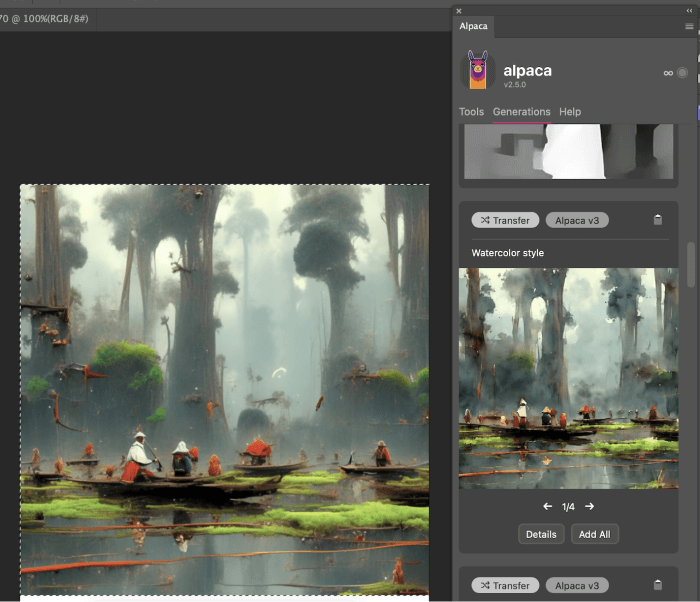The image size is (700, 602).
Task: Click trash icon on the bottom generation card
Action: [657, 585]
